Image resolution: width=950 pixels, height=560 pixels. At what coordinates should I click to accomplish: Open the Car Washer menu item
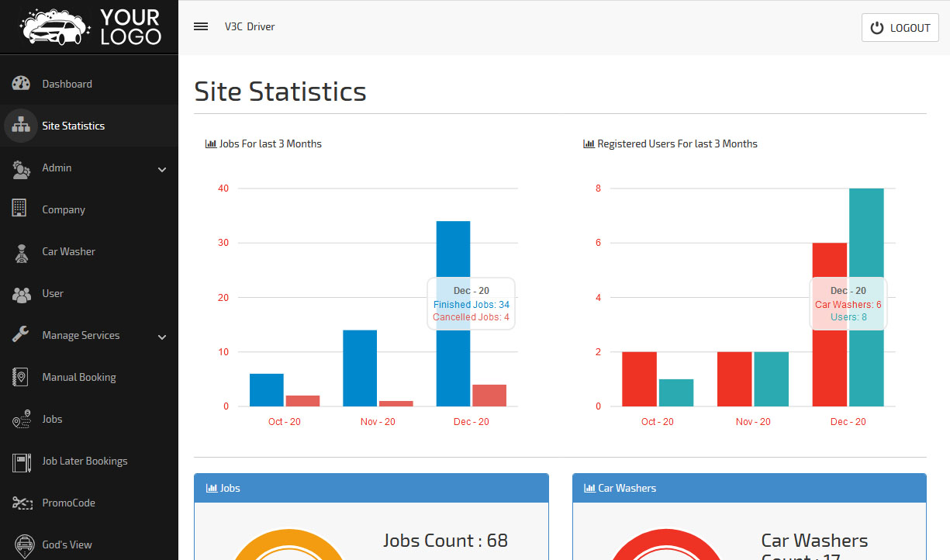point(89,251)
